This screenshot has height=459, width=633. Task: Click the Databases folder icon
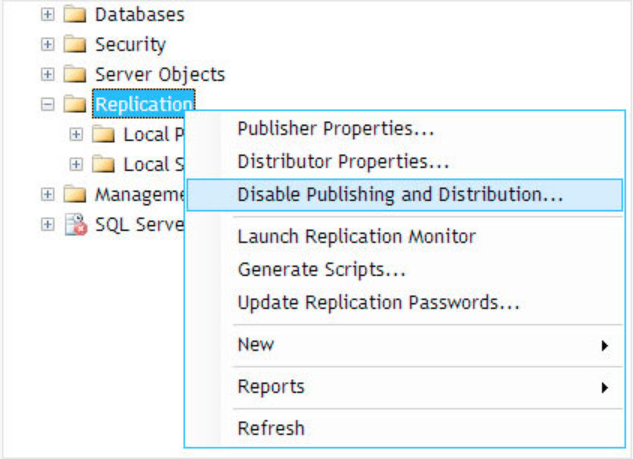pyautogui.click(x=75, y=15)
